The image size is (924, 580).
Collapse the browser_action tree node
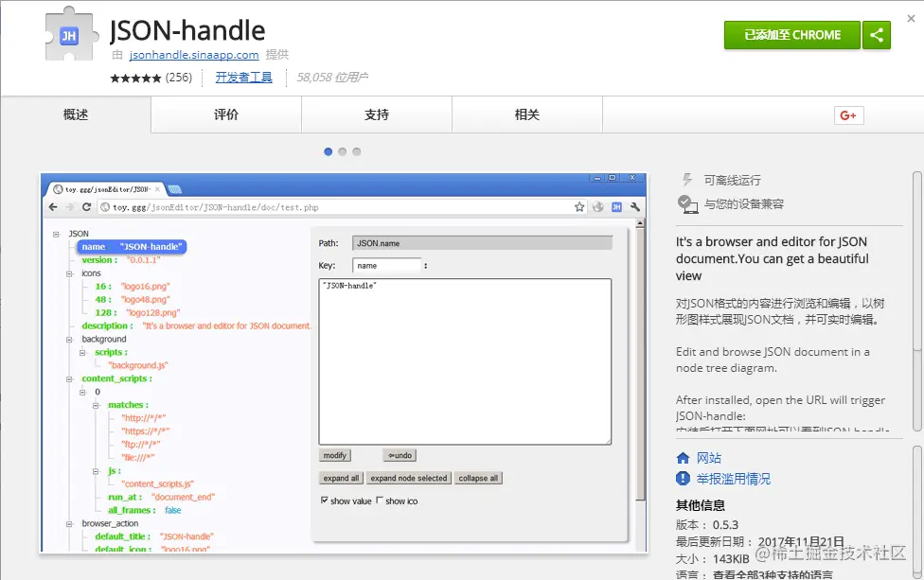tap(69, 523)
